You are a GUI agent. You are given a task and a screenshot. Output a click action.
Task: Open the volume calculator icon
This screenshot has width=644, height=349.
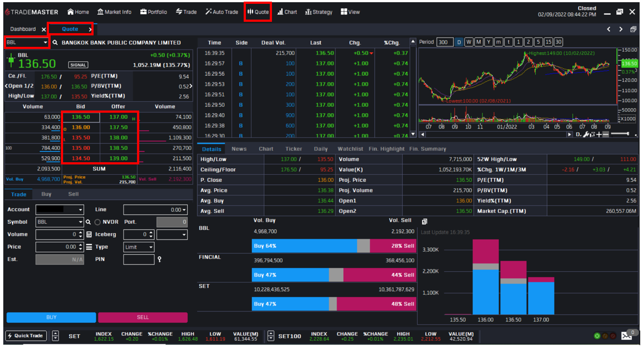coord(89,234)
